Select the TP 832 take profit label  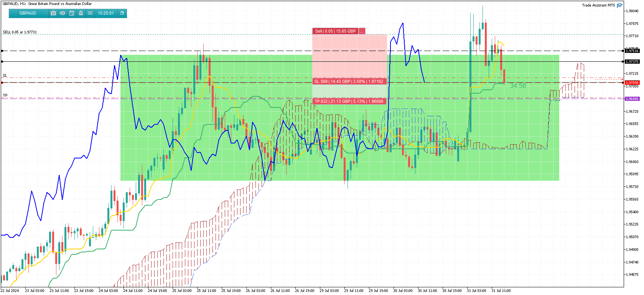349,101
